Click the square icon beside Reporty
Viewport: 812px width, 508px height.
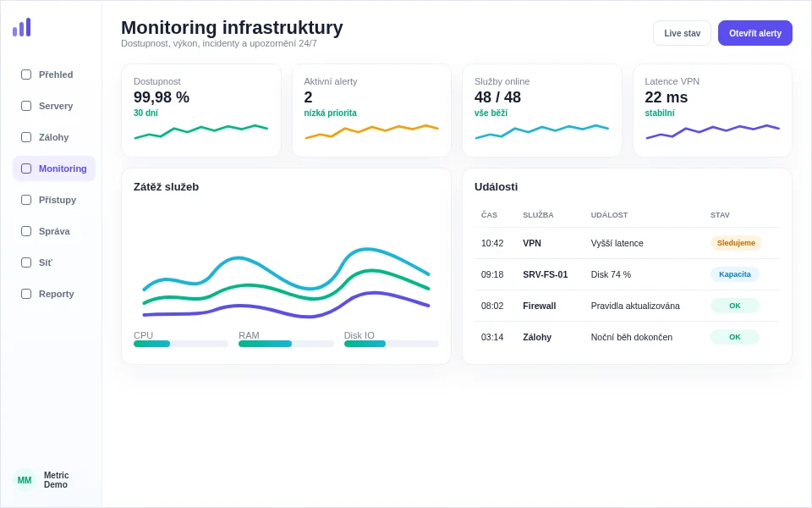pos(26,294)
